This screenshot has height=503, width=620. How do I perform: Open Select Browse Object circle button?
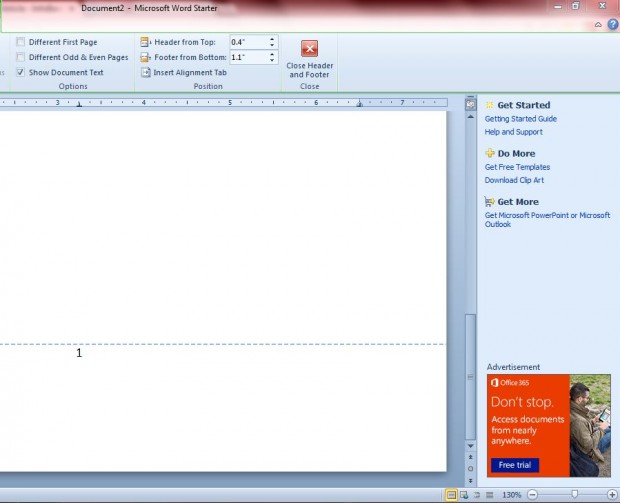click(471, 469)
